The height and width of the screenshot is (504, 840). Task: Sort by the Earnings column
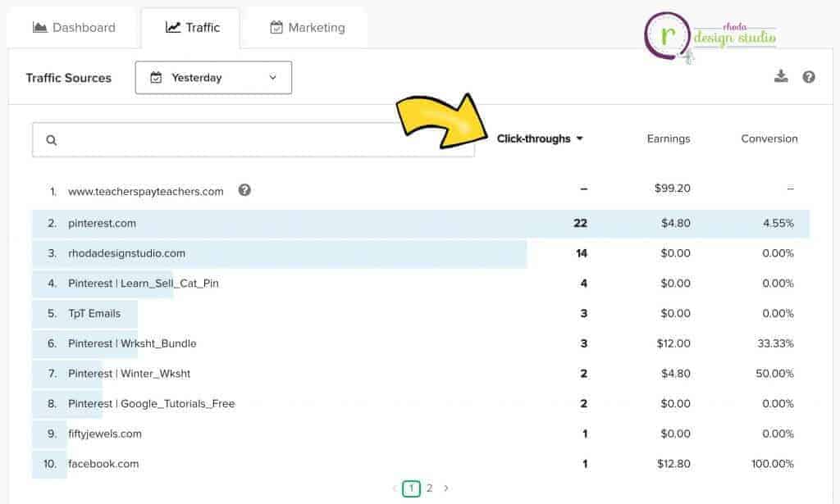click(x=668, y=138)
